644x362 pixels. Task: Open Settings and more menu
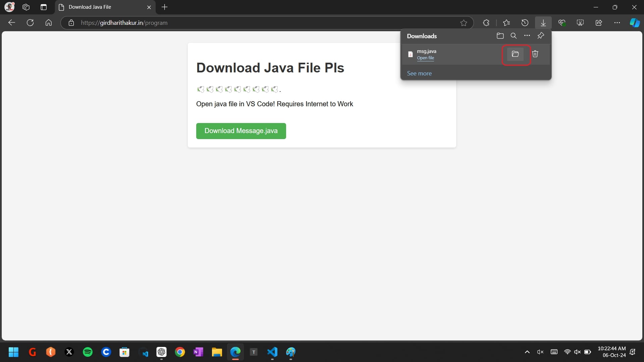point(617,23)
